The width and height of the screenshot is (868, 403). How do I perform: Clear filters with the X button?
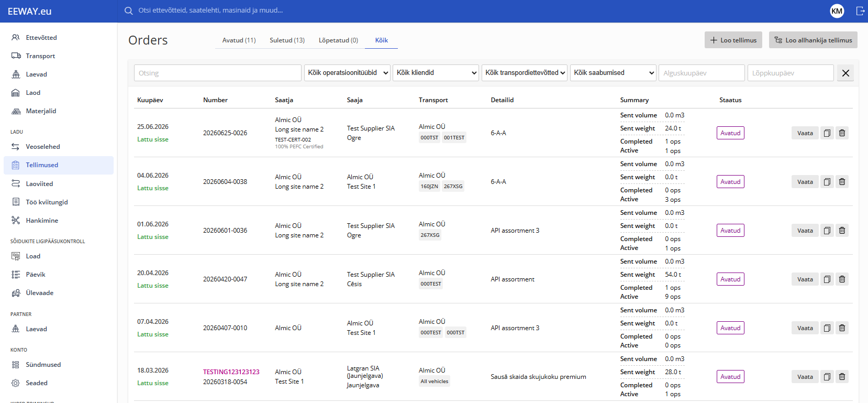tap(845, 73)
